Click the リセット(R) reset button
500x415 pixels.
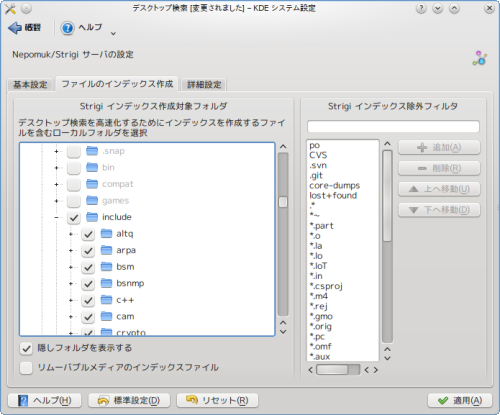click(217, 400)
